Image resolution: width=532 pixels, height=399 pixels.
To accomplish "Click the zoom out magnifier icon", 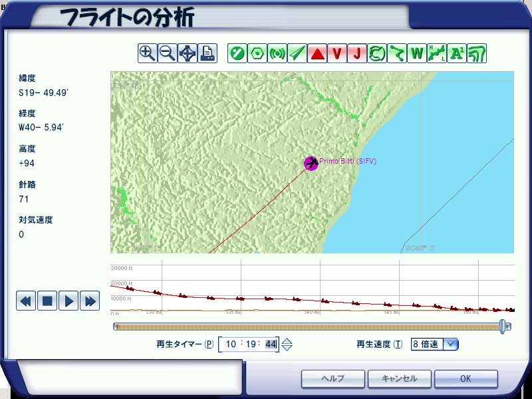I will (x=168, y=53).
